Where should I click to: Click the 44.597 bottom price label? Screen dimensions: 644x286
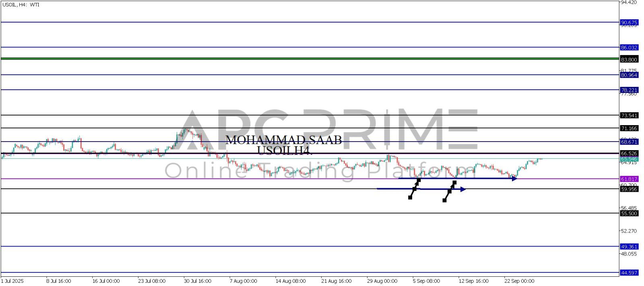pos(629,273)
